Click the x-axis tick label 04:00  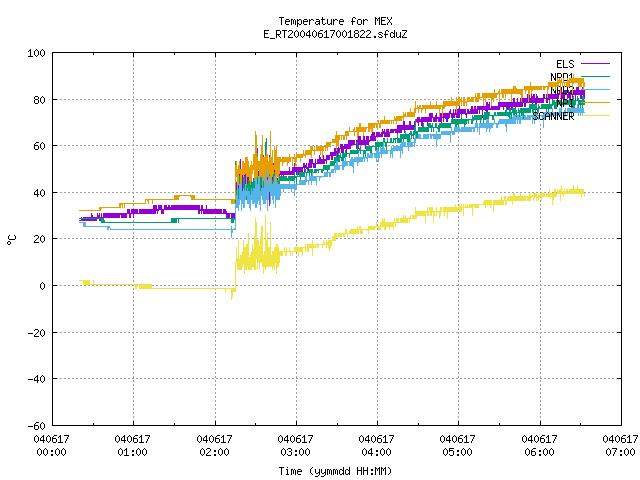click(376, 452)
